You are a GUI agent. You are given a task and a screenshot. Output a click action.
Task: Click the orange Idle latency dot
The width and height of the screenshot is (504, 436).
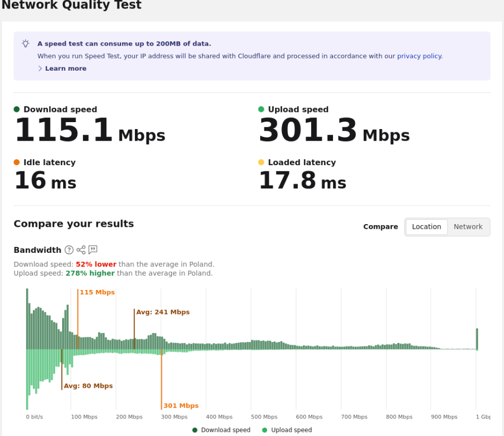pos(16,163)
